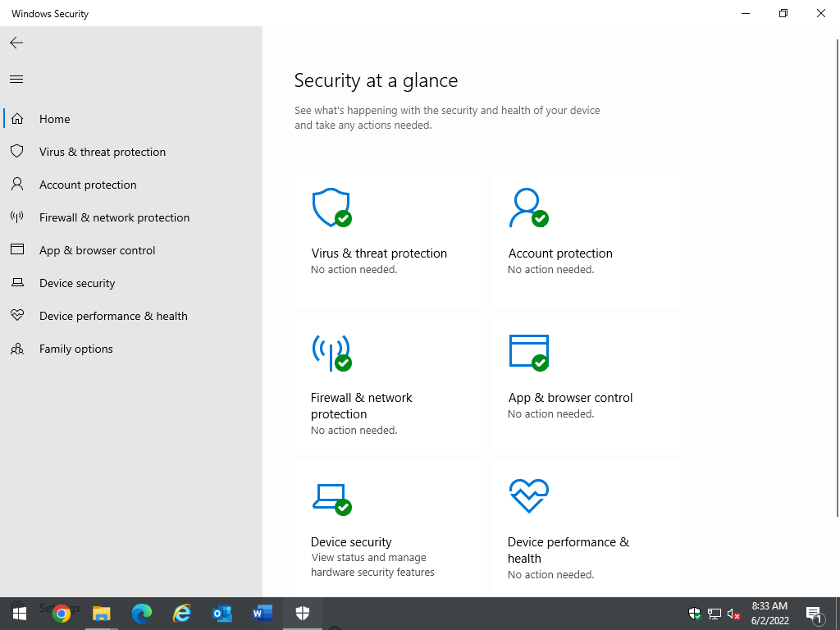Open App & browser control in sidebar
Screen dimensions: 840x630
97,250
